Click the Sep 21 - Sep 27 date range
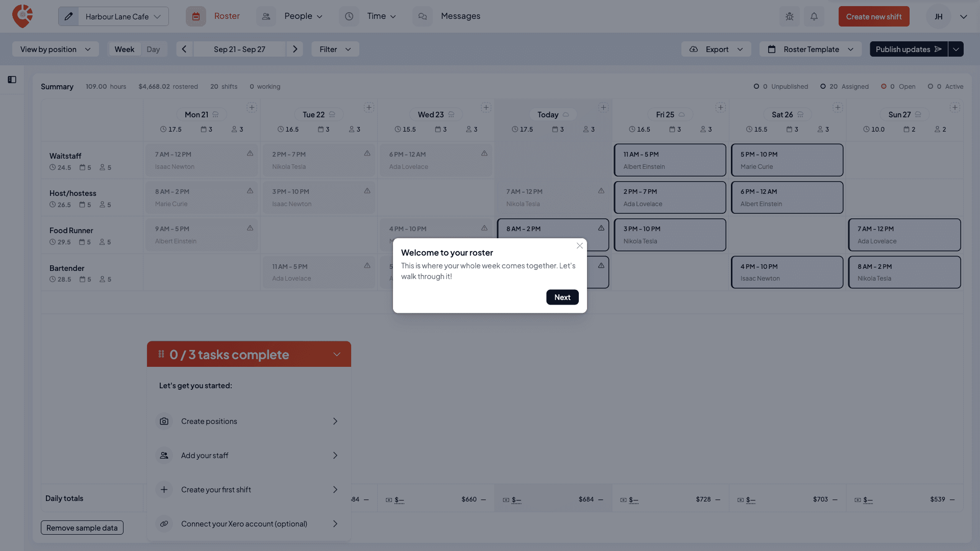This screenshot has width=980, height=551. (x=239, y=49)
